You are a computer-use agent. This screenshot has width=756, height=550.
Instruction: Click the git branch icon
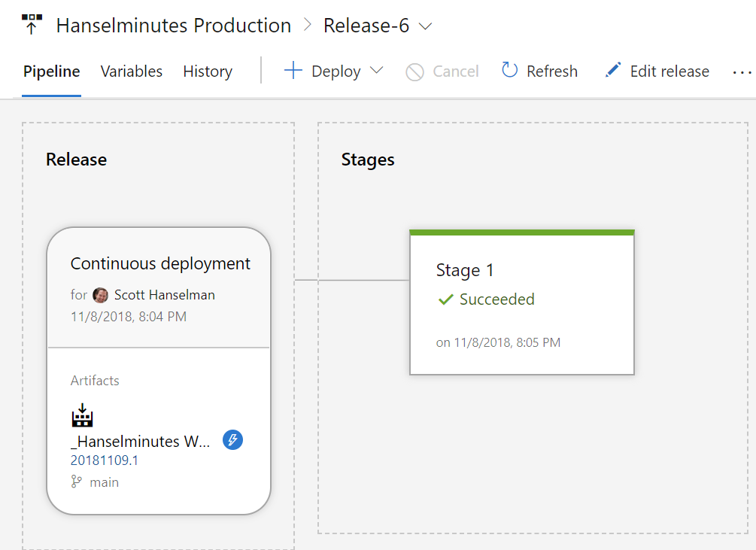point(76,482)
